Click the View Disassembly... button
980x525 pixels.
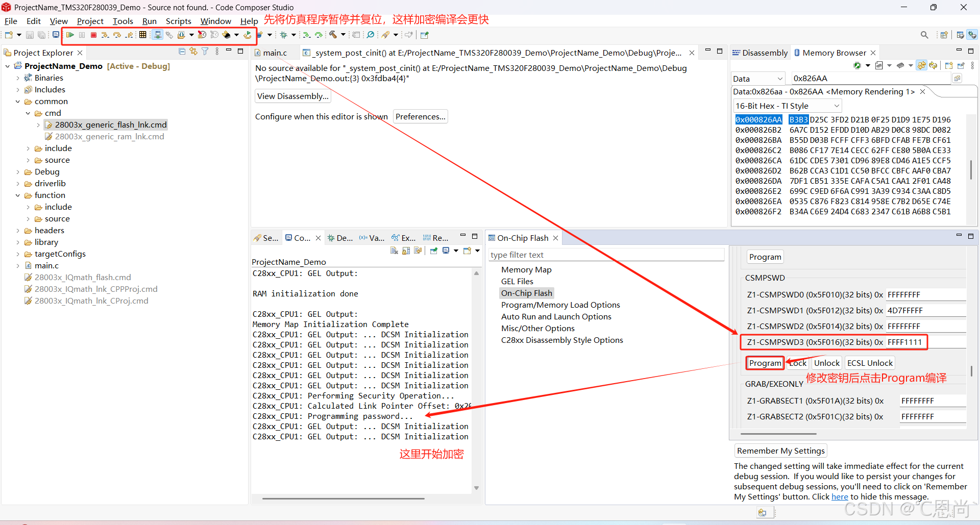point(292,96)
